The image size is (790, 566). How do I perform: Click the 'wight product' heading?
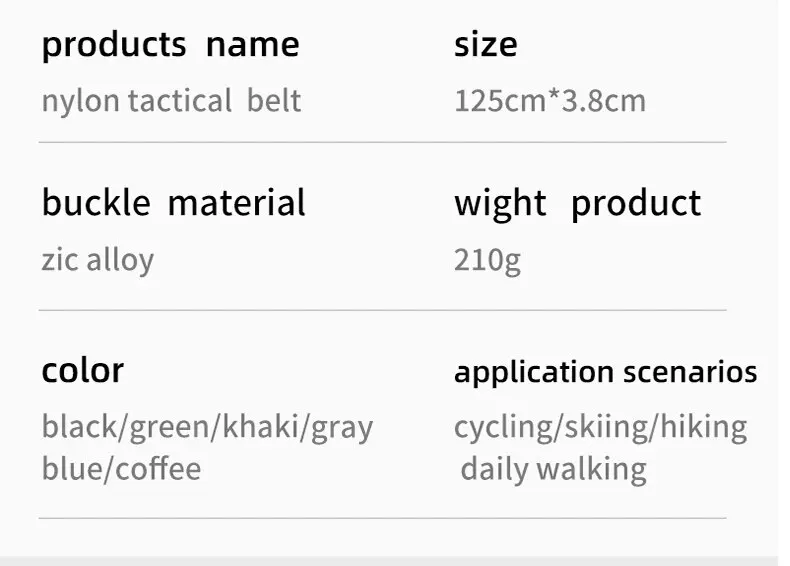tap(577, 204)
